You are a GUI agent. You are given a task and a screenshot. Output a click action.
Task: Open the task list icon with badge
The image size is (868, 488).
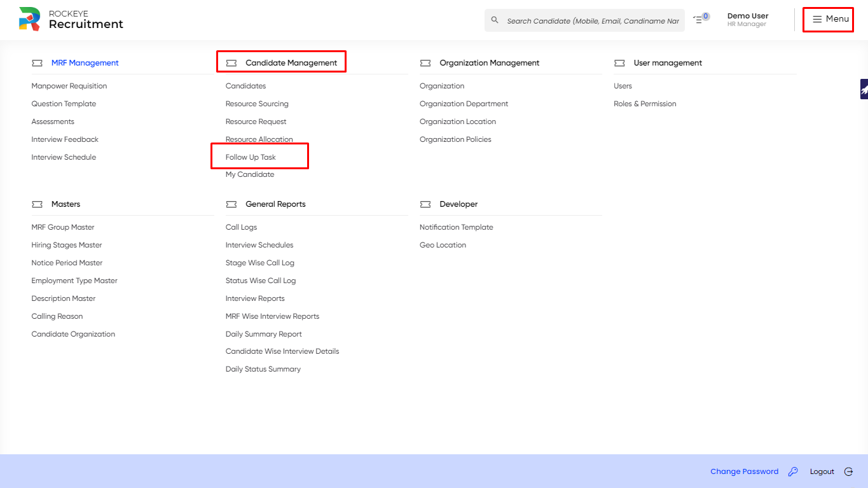coord(701,19)
